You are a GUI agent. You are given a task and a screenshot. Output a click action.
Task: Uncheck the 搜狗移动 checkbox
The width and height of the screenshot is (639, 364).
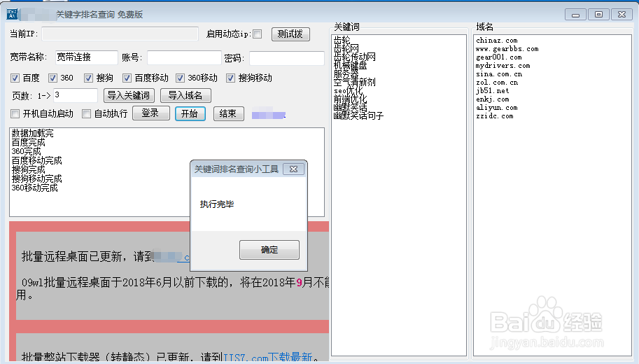tap(231, 78)
